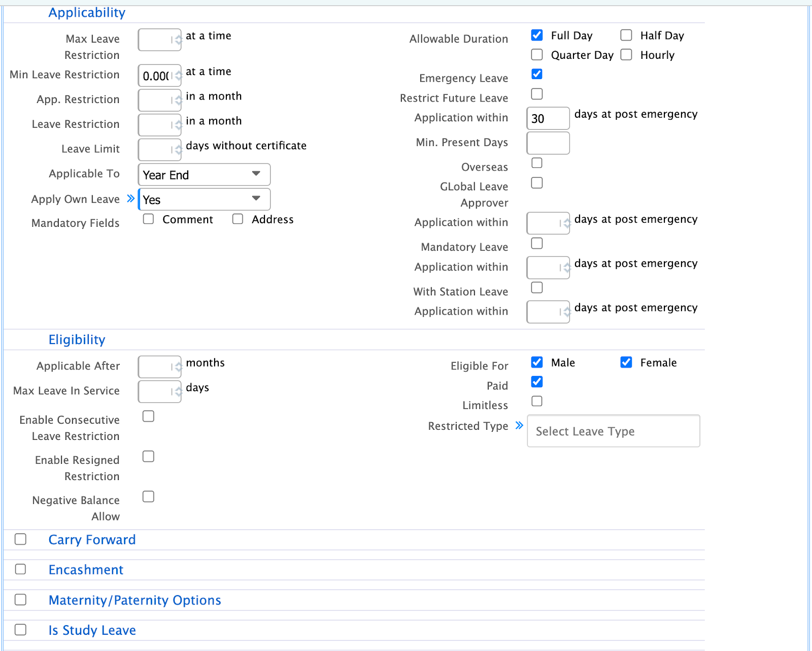Click the chevron icon beside Restricted Type
The height and width of the screenshot is (651, 812).
point(519,426)
